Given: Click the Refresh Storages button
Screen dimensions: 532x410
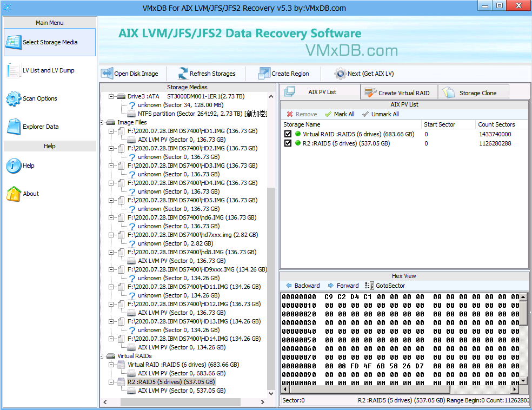Looking at the screenshot, I should pyautogui.click(x=207, y=74).
